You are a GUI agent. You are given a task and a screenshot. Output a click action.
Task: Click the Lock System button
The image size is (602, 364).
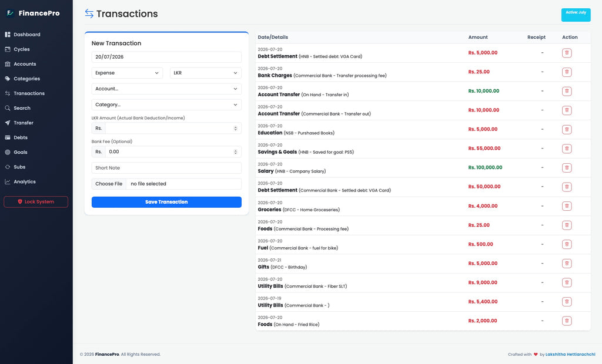coord(36,202)
